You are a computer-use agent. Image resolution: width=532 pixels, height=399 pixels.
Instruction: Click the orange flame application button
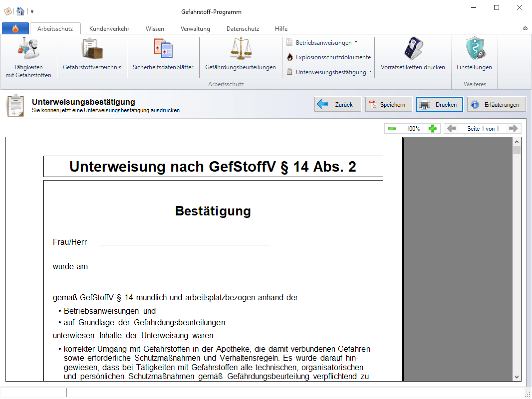tap(15, 29)
